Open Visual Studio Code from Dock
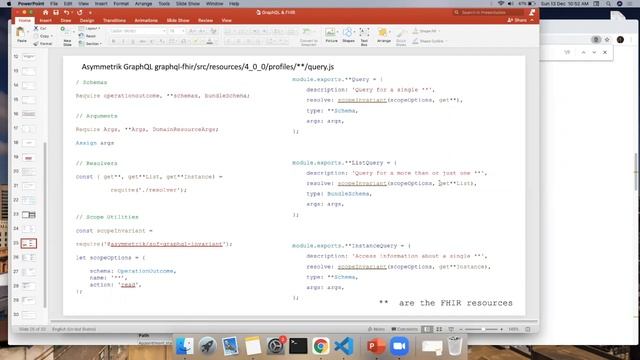This screenshot has height=360, width=640. click(x=344, y=346)
